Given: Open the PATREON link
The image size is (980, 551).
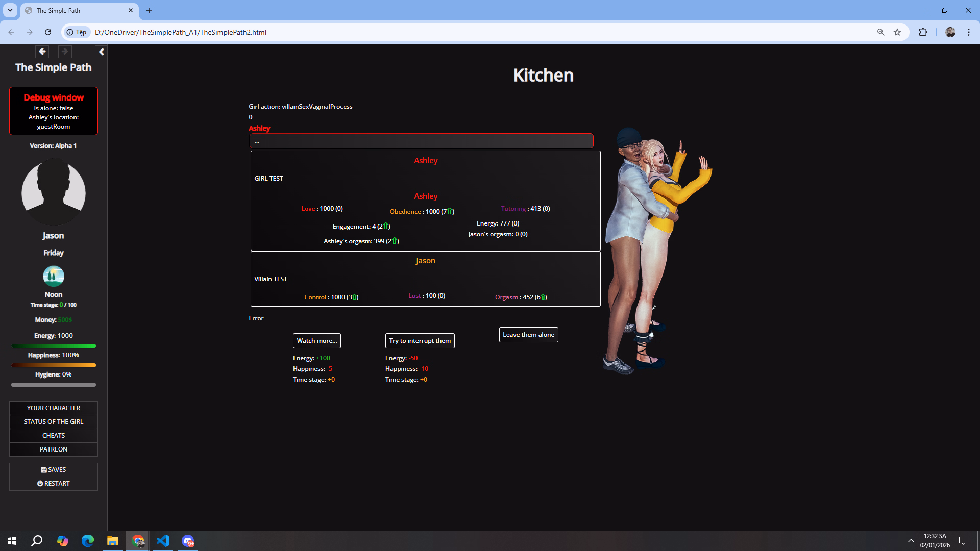Looking at the screenshot, I should tap(54, 449).
